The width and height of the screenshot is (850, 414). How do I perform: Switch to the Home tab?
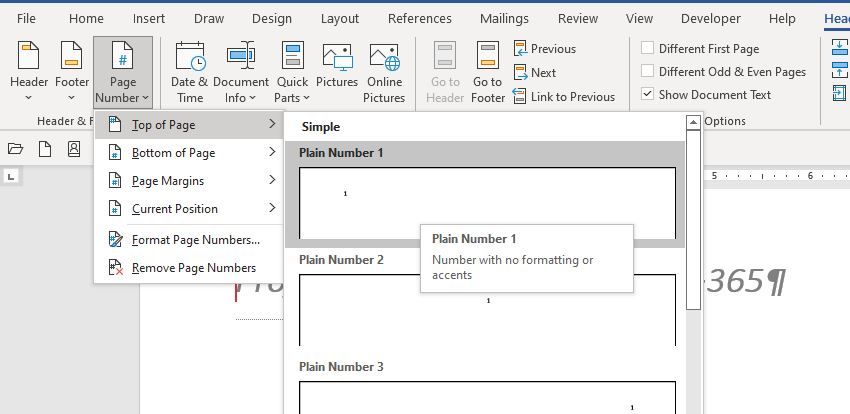point(86,18)
